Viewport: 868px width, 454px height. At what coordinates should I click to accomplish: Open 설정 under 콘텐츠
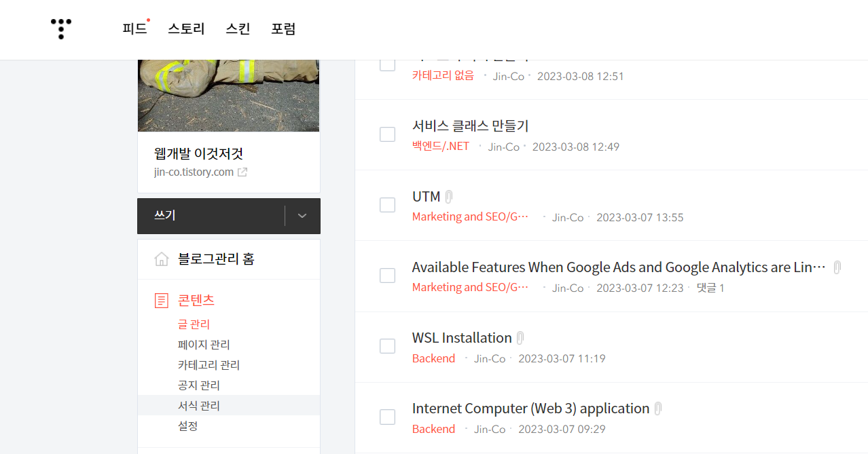187,426
